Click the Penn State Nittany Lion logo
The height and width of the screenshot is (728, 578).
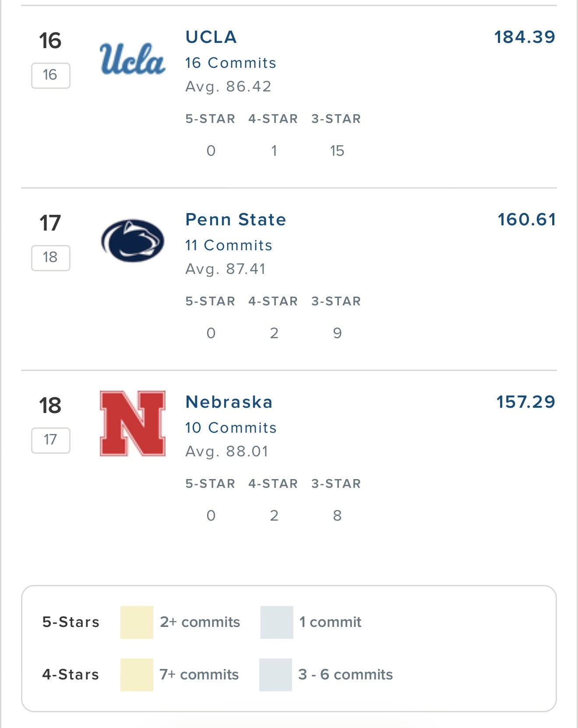coord(132,241)
